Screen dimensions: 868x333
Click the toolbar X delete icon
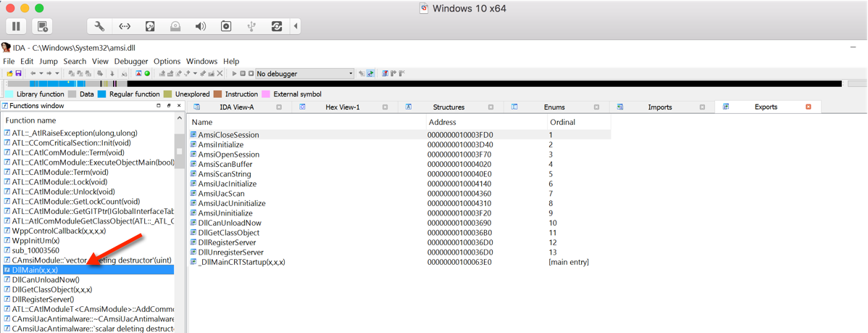220,73
